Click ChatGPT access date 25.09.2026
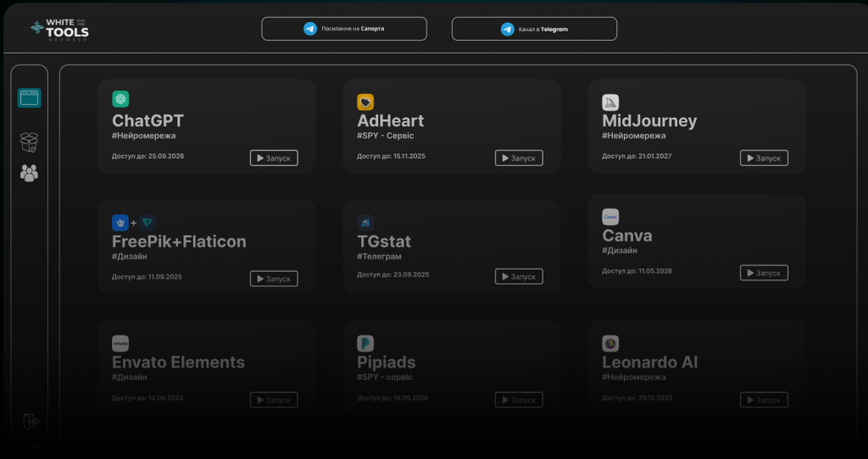This screenshot has width=868, height=459. [147, 156]
